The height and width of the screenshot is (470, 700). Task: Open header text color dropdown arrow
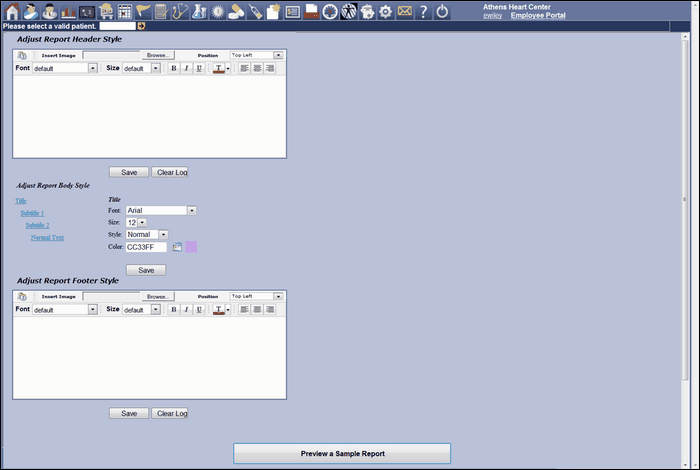coord(228,68)
